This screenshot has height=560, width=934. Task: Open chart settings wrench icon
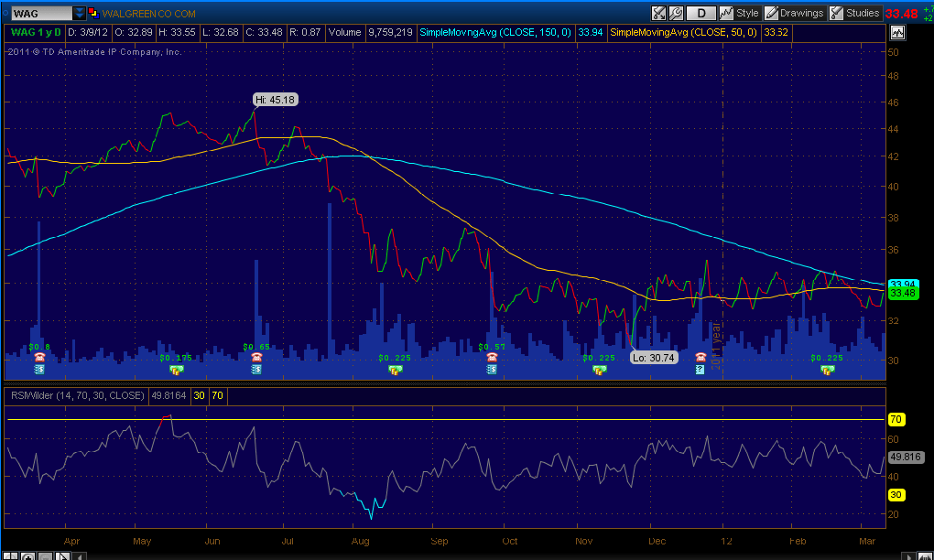click(676, 13)
